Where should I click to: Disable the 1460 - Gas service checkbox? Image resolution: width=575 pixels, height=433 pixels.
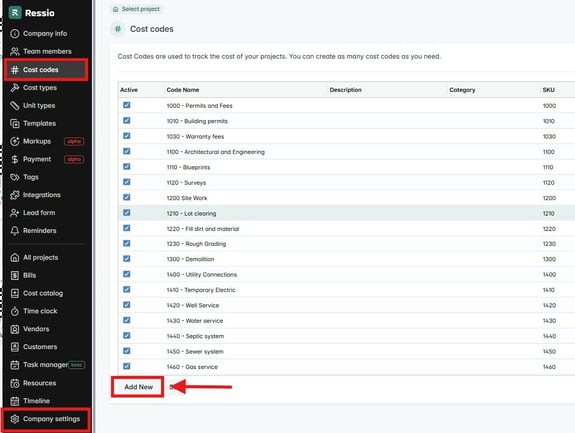(127, 366)
